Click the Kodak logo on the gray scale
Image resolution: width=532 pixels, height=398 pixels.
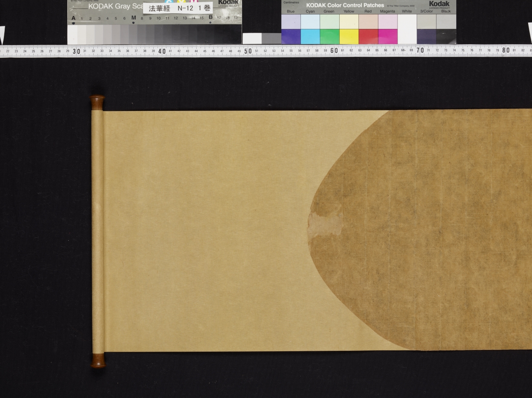click(229, 3)
